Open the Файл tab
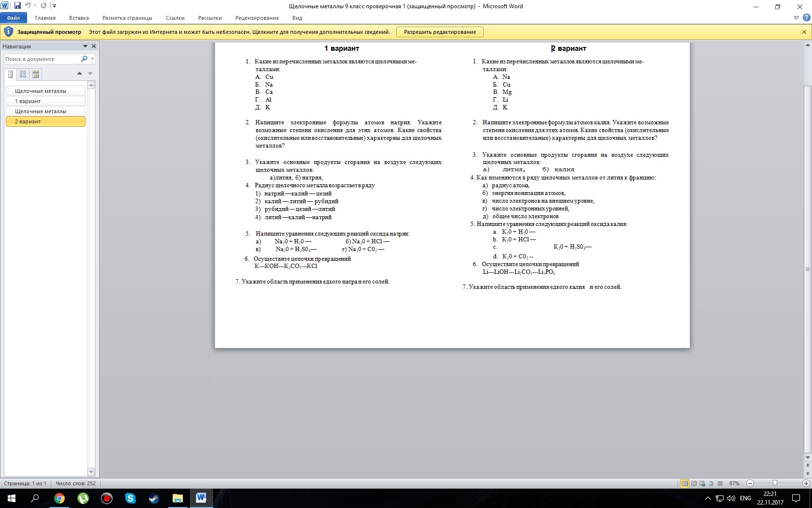This screenshot has width=812, height=508. (14, 18)
